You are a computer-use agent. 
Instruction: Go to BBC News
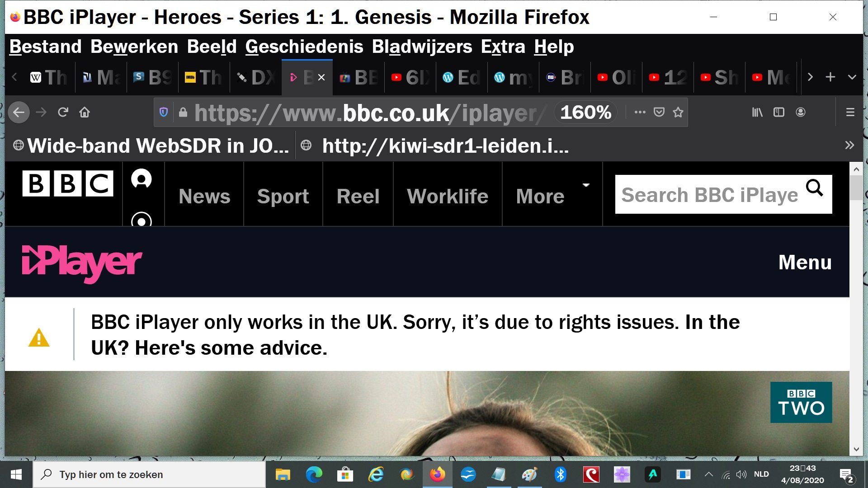coord(204,196)
